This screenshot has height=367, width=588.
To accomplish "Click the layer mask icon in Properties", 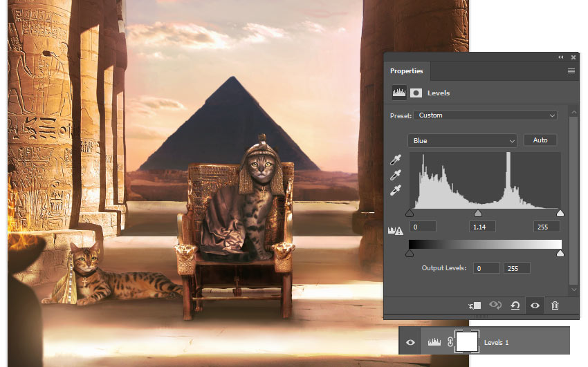I will (x=416, y=93).
